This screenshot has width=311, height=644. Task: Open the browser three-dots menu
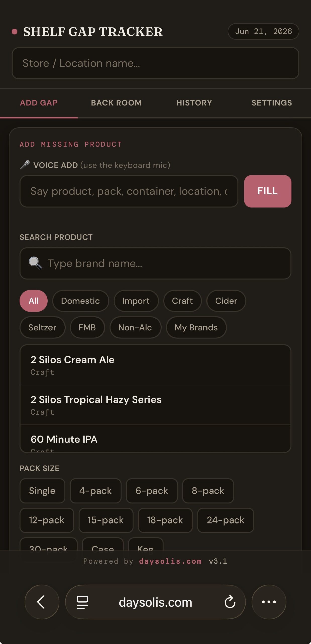point(269,602)
